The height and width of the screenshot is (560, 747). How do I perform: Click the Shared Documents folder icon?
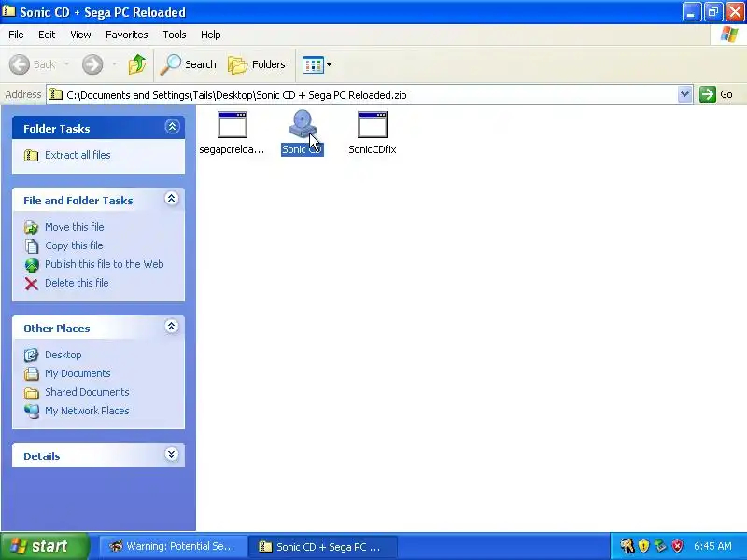coord(32,392)
